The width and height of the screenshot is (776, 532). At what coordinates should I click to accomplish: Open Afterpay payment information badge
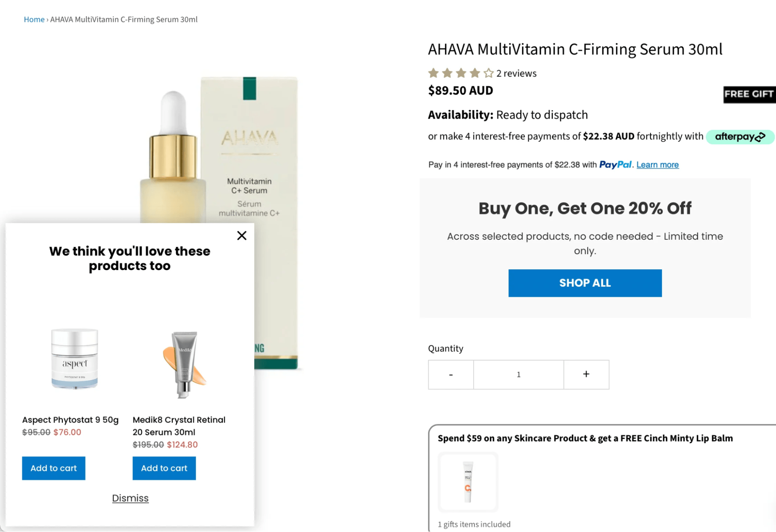point(739,137)
